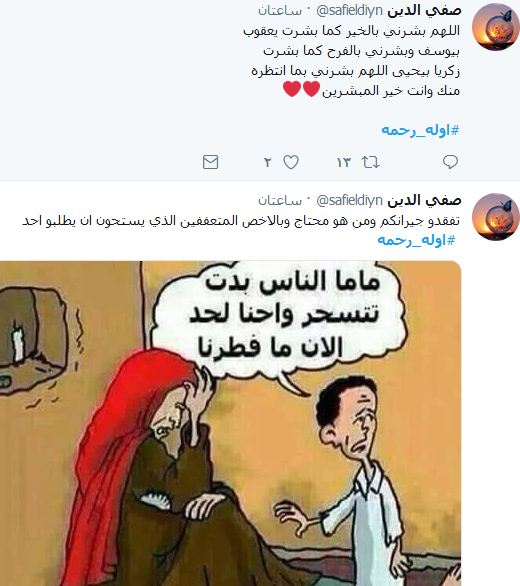
Task: Open display name صفي الدين on first tweet
Action: pos(424,10)
